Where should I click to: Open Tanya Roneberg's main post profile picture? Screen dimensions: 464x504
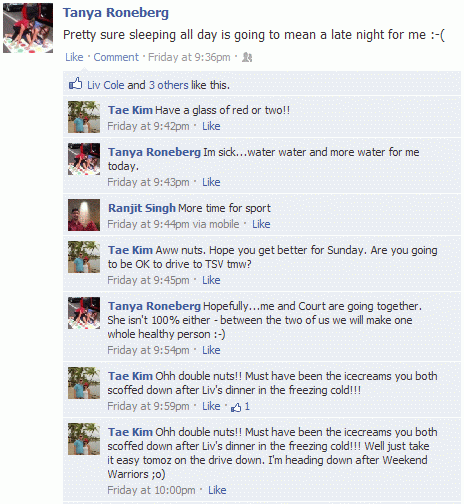coord(28,28)
